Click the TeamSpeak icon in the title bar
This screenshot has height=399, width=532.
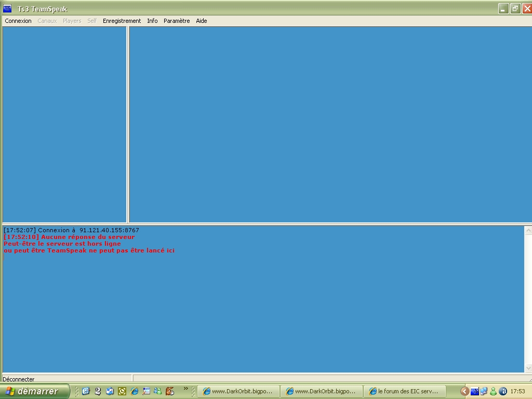(7, 8)
